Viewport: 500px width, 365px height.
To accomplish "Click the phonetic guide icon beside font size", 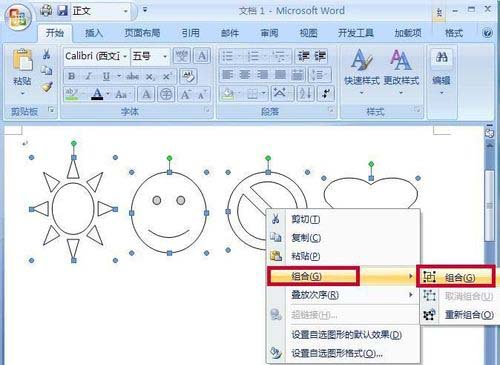I will [x=182, y=56].
